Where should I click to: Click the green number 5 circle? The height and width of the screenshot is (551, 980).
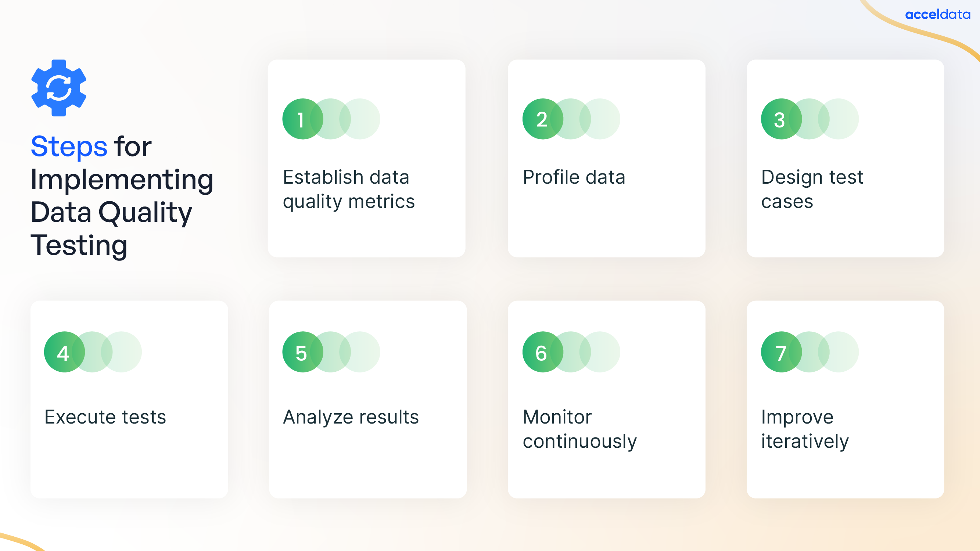point(302,352)
